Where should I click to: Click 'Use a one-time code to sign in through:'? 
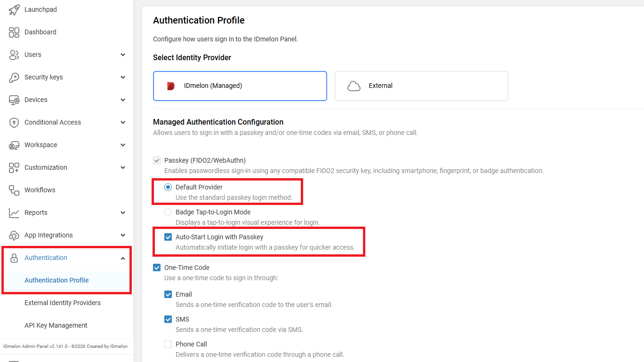(x=221, y=278)
